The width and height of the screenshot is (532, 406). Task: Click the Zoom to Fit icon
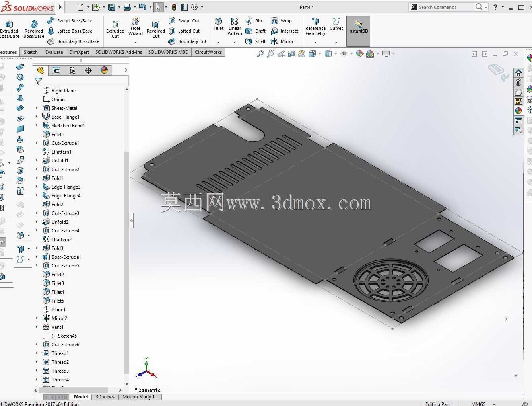tap(260, 54)
